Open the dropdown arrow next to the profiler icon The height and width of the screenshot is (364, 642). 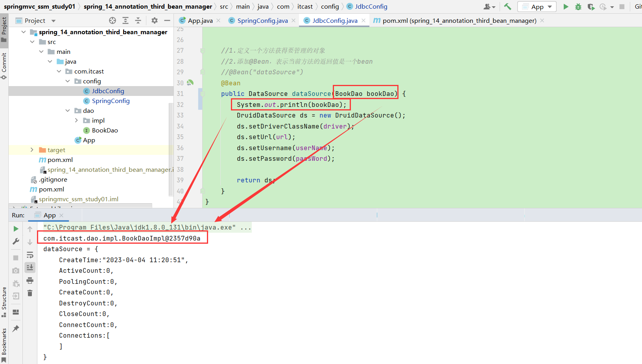tap(612, 7)
